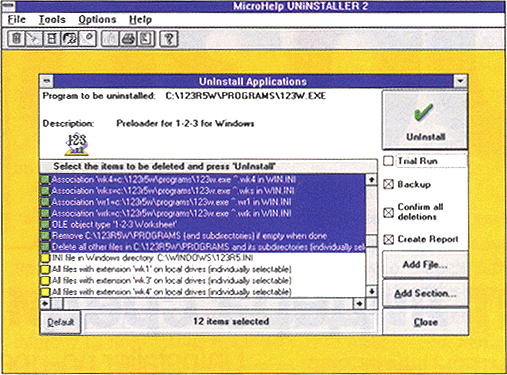This screenshot has height=375, width=507.
Task: Uncheck green box for Association 'wks' row
Action: pyautogui.click(x=45, y=191)
